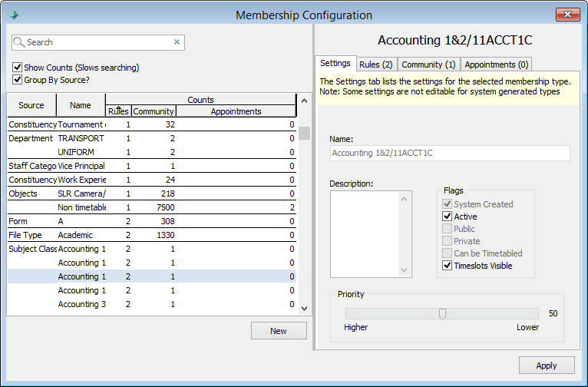Toggle Show Counts checkbox
Screen dimensions: 588x387
click(17, 68)
